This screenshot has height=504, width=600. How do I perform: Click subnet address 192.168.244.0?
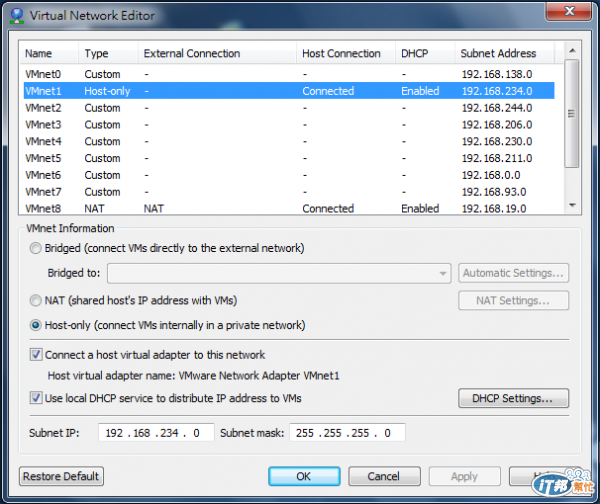point(497,108)
